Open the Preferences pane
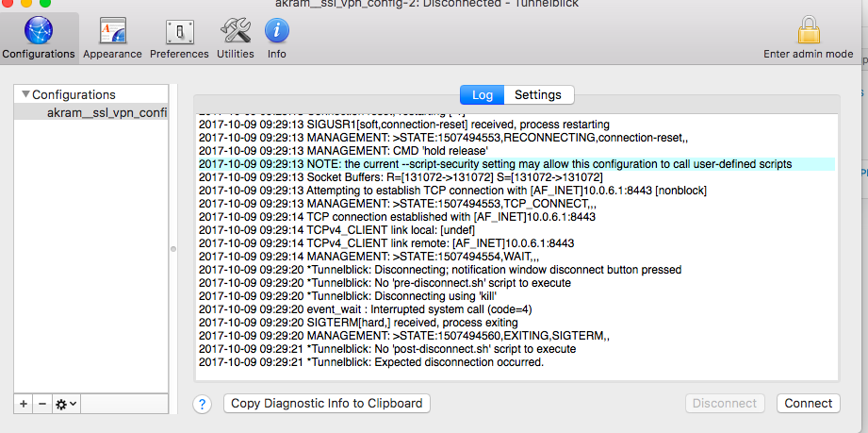Viewport: 868px width, 433px height. pyautogui.click(x=179, y=38)
